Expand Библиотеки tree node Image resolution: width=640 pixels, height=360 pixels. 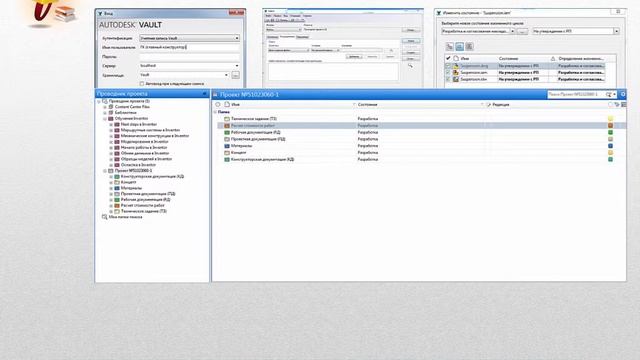point(105,112)
